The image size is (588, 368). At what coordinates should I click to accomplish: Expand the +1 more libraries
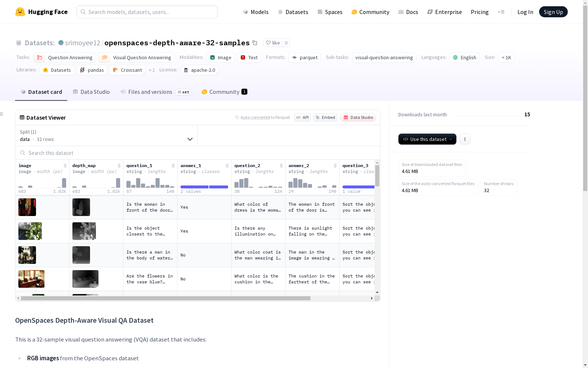152,70
